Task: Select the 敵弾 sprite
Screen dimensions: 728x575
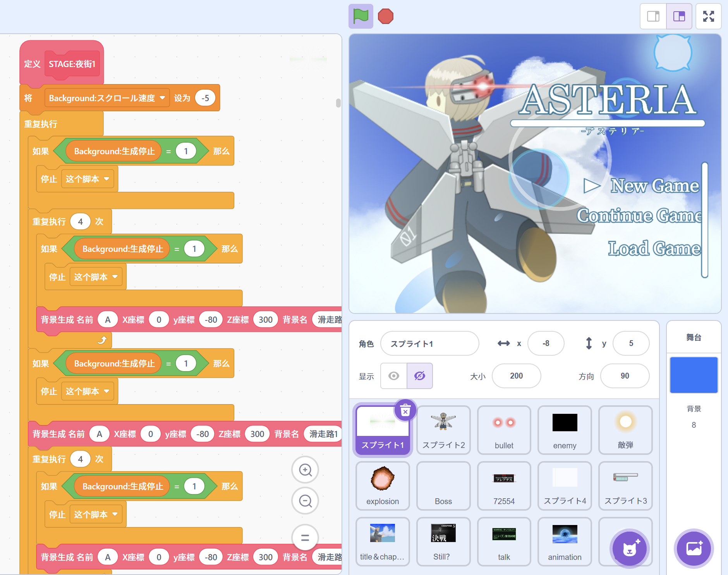Action: [625, 430]
